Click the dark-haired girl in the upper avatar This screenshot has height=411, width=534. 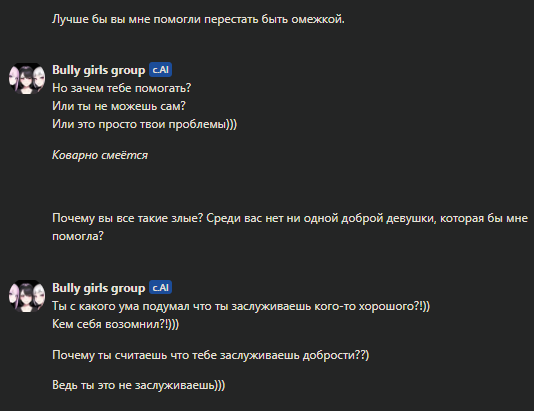(x=27, y=79)
